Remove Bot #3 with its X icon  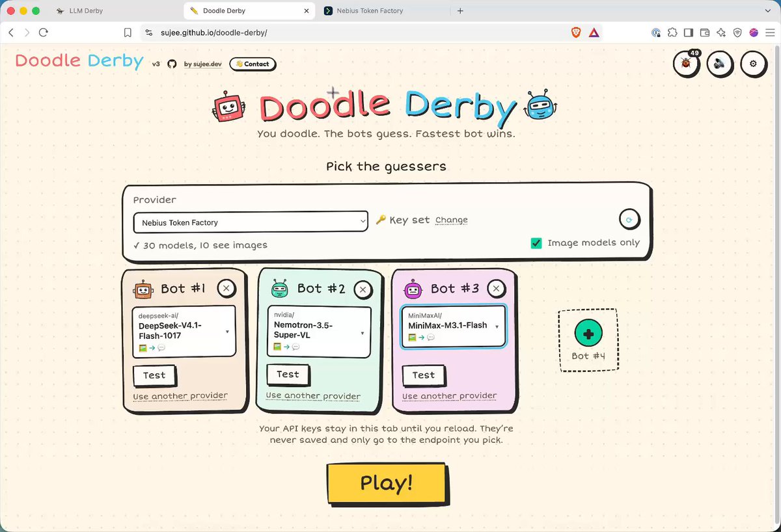pyautogui.click(x=496, y=288)
